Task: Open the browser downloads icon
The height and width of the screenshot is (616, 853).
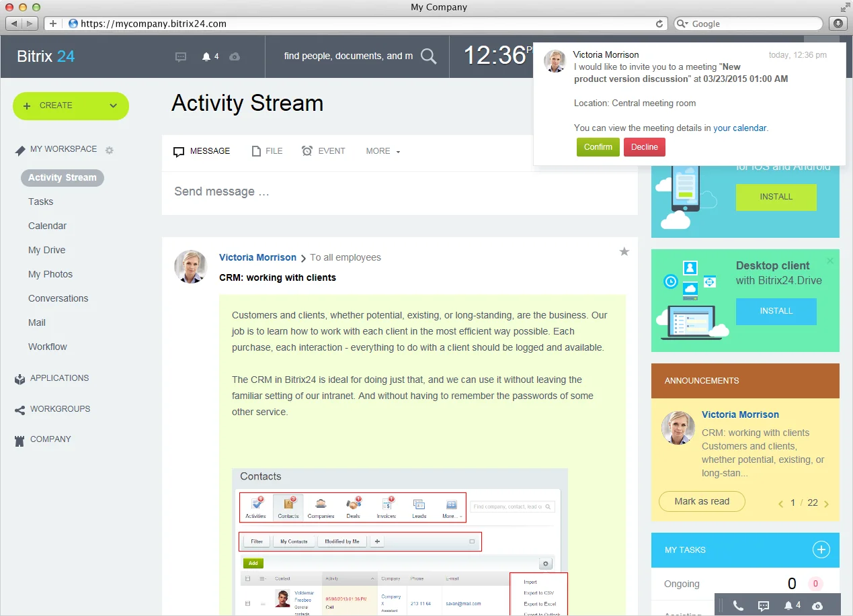Action: click(838, 24)
